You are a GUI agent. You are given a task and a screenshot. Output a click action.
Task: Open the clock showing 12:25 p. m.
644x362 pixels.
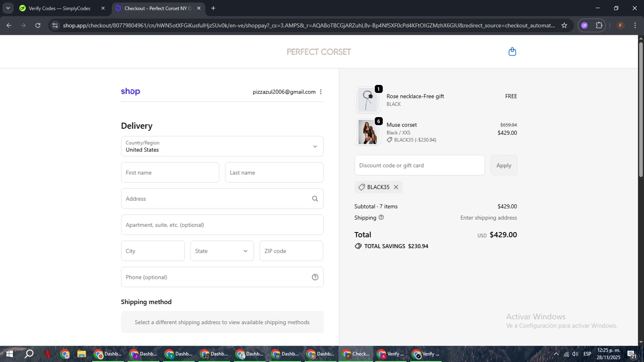click(608, 354)
